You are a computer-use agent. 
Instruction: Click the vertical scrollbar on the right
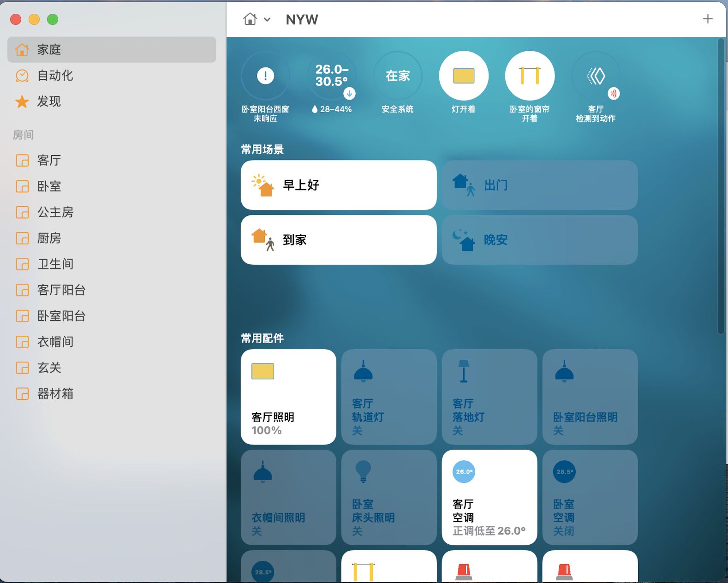click(721, 186)
